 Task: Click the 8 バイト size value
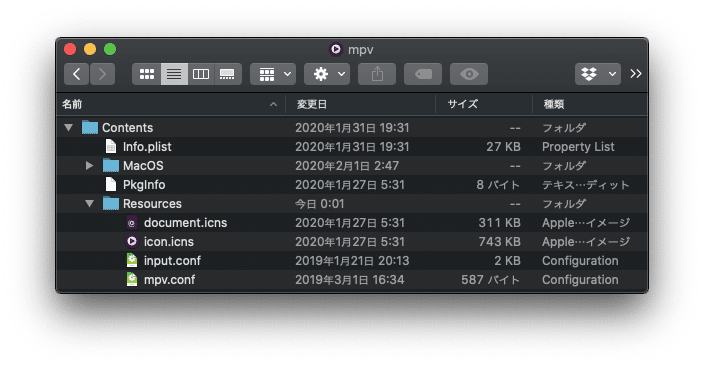coord(498,185)
